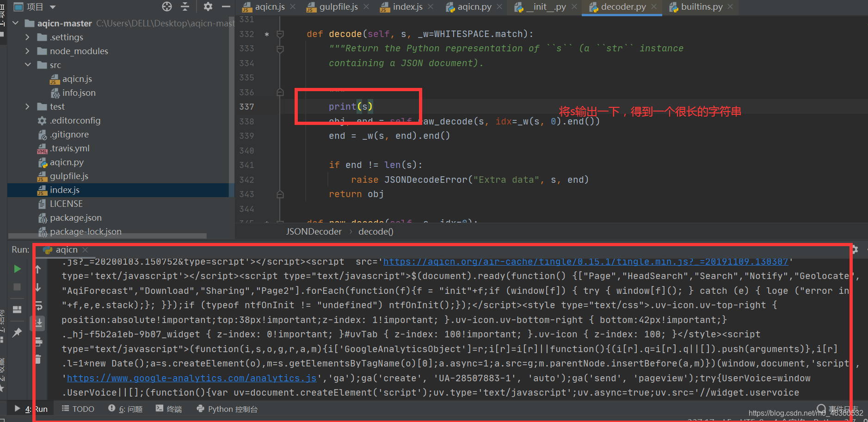This screenshot has height=422, width=868.
Task: Click the override marker at line 332
Action: 267,34
